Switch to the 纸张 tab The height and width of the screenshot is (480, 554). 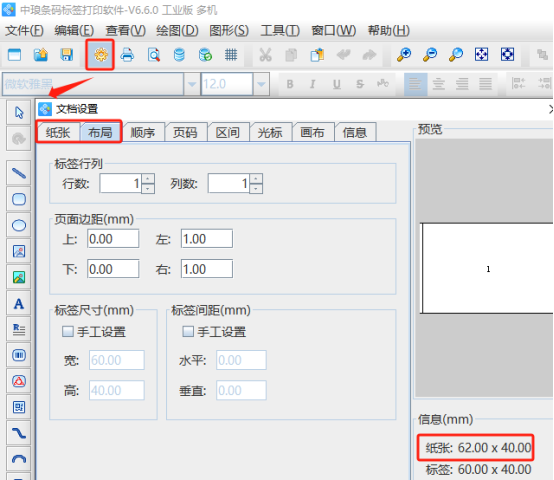[58, 133]
